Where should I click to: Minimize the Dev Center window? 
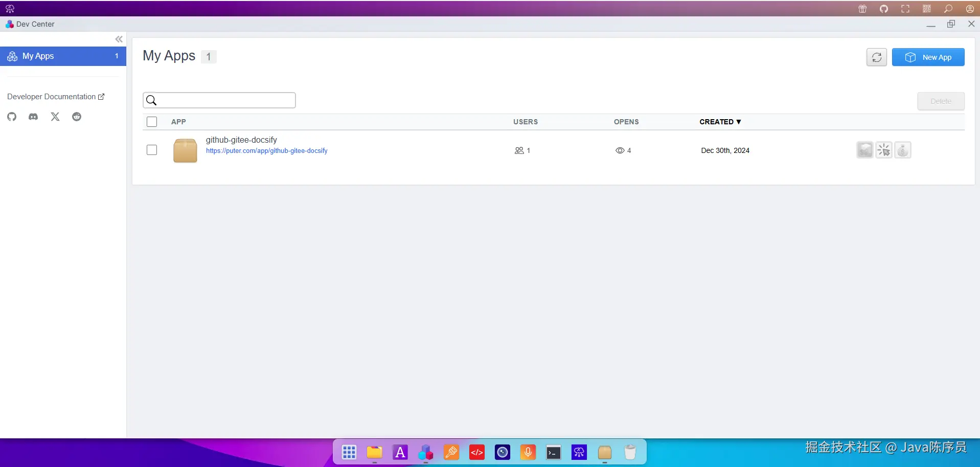click(x=931, y=25)
